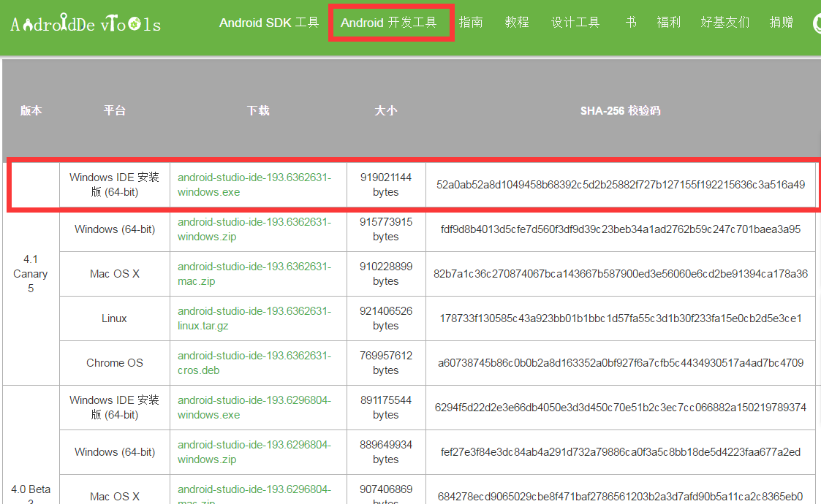Image resolution: width=821 pixels, height=504 pixels.
Task: Download android-studio-ide-193.6362631-cros.deb
Action: point(254,363)
